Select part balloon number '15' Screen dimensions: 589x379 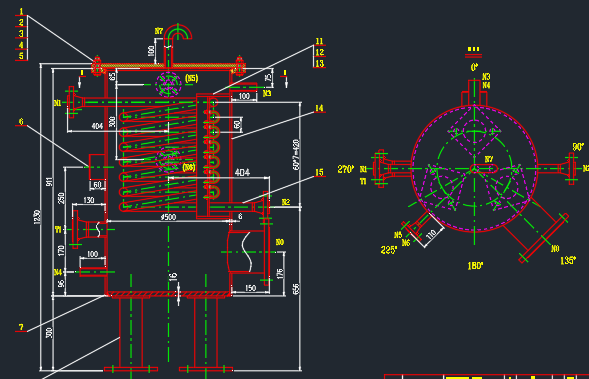point(319,172)
